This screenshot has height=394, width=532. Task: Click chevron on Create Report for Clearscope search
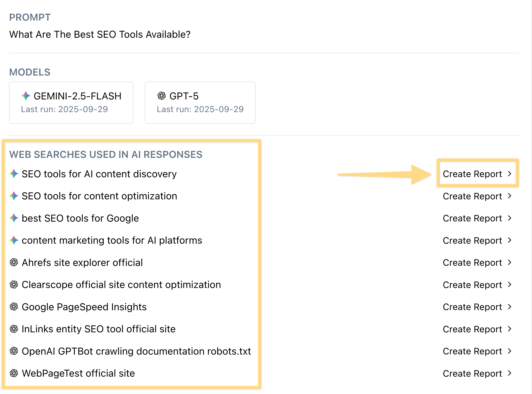point(509,284)
